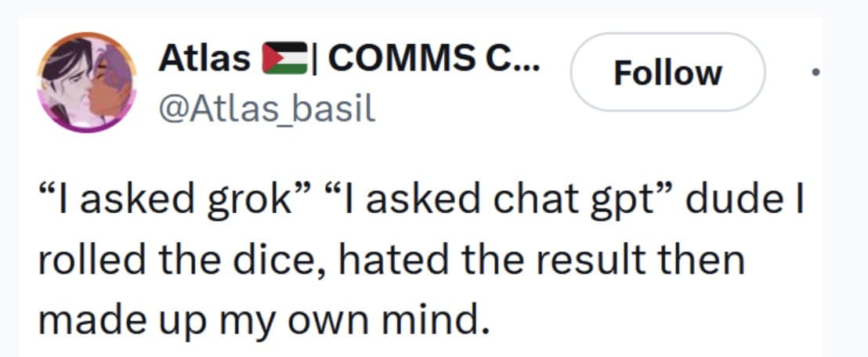Click the Atlas display name

click(x=204, y=59)
